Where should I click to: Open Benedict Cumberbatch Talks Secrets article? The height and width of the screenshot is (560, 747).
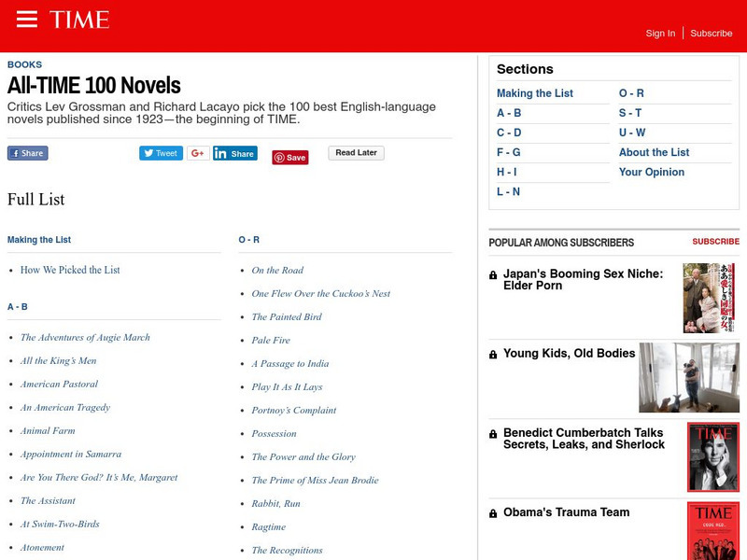pyautogui.click(x=585, y=439)
